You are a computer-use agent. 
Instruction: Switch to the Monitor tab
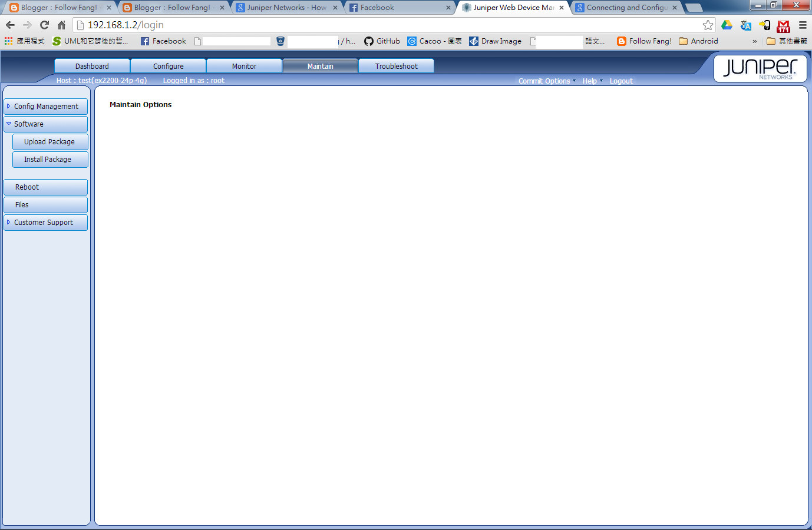pos(244,66)
